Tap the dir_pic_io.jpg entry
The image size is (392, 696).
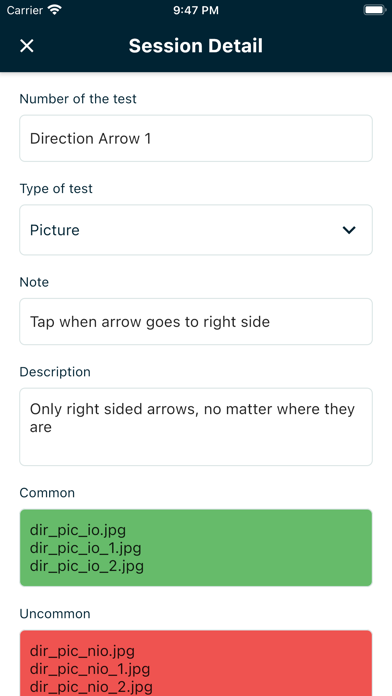(x=78, y=530)
